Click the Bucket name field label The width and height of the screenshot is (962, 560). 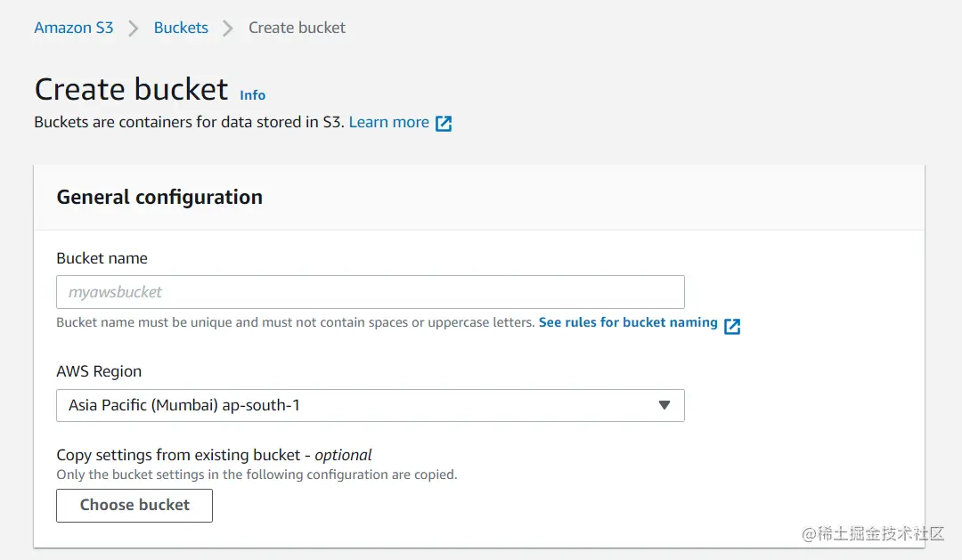click(x=101, y=258)
